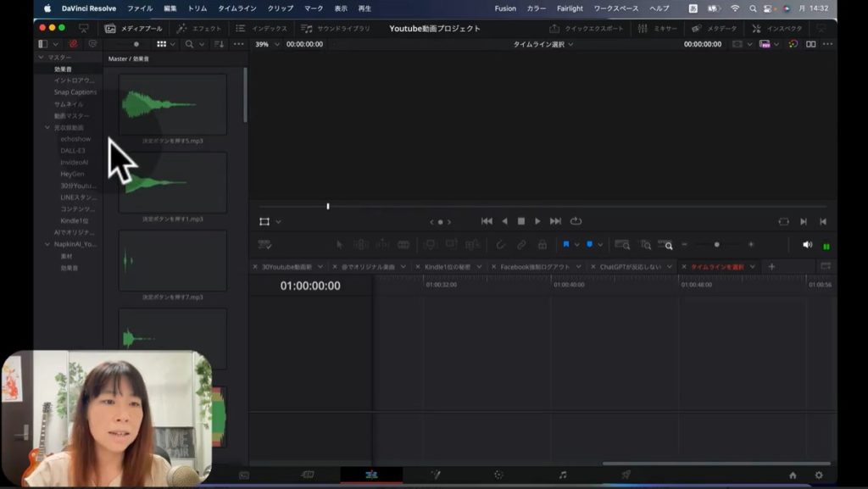Open the 39% viewer zoom dropdown
Image resolution: width=868 pixels, height=489 pixels.
(266, 44)
